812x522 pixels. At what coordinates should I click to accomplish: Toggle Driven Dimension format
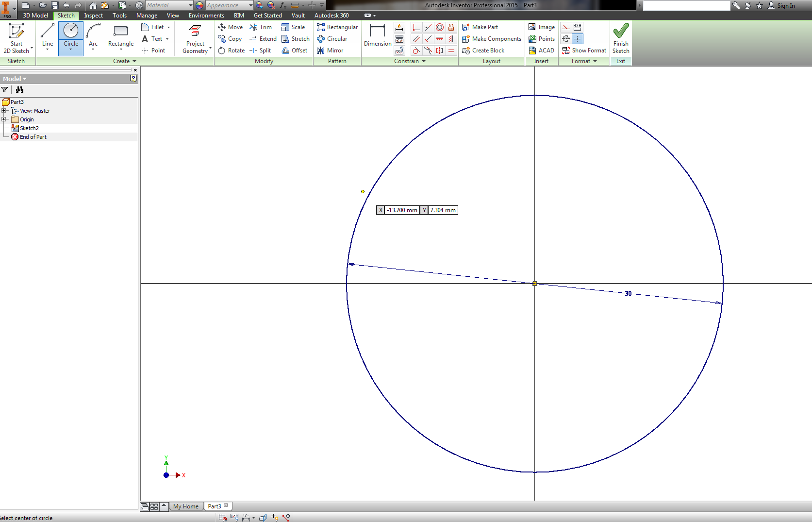(578, 27)
